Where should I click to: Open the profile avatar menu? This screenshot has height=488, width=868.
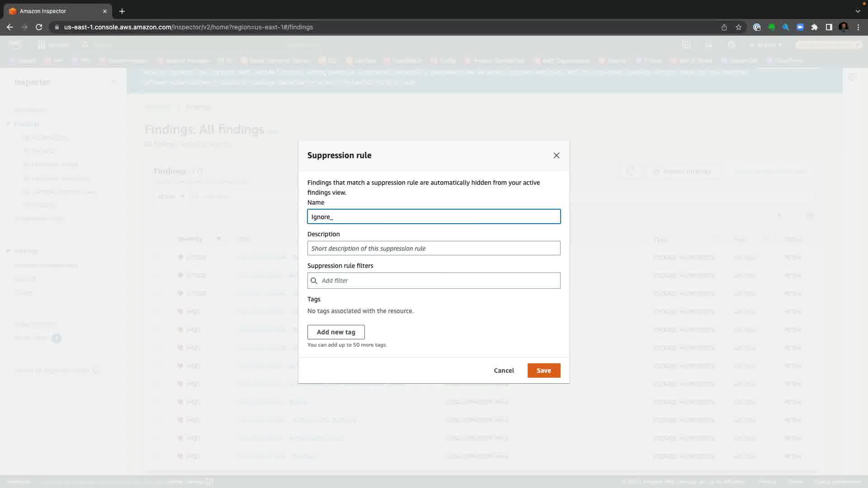(x=843, y=27)
